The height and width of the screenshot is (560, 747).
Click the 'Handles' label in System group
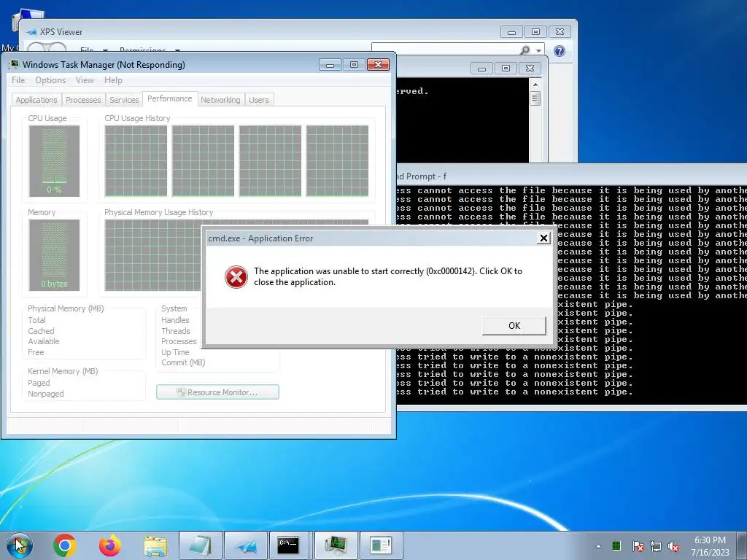[175, 320]
